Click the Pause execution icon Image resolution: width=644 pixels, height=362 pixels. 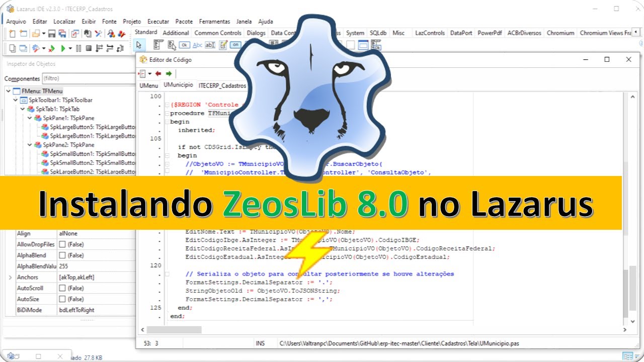point(78,48)
